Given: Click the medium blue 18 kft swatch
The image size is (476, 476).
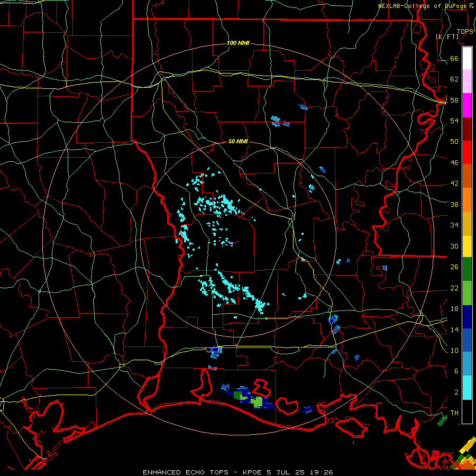Looking at the screenshot, I should [x=467, y=340].
